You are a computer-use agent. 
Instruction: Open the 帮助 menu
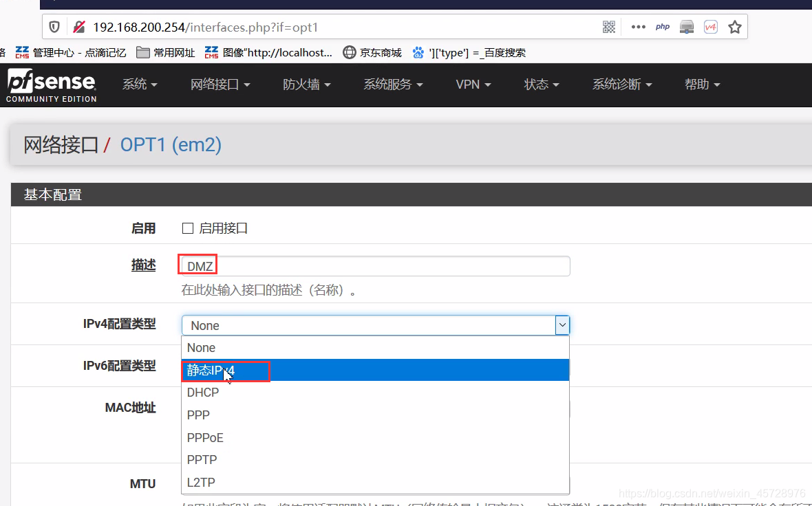[702, 85]
